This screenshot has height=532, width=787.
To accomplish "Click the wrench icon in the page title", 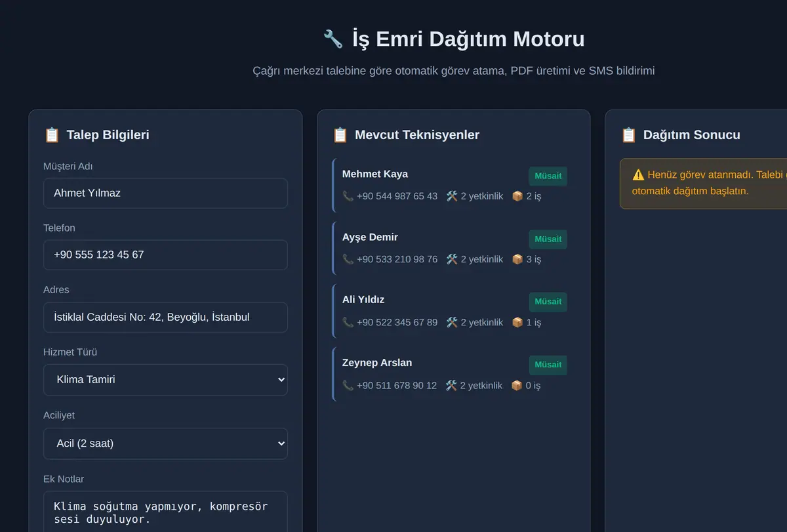I will [x=333, y=39].
